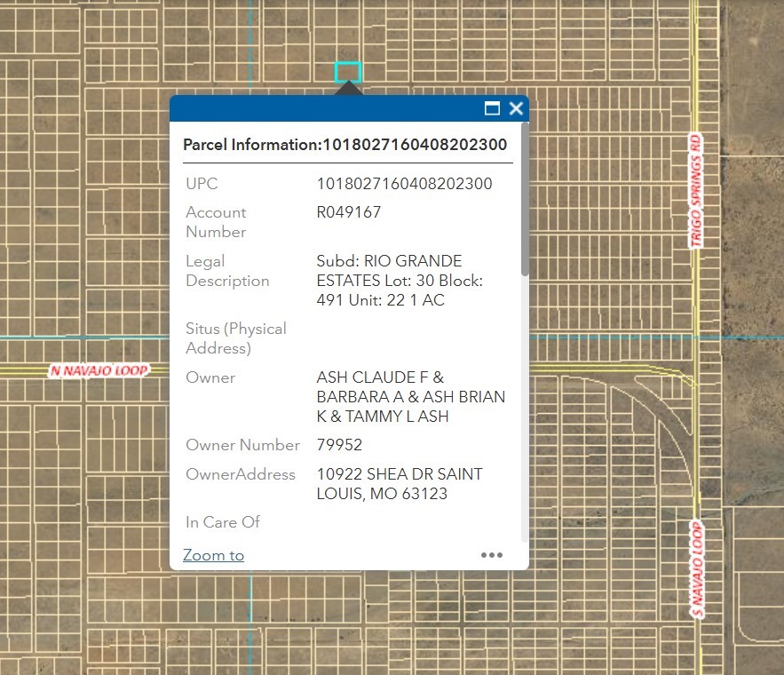Click the Zoom to link
The width and height of the screenshot is (784, 675).
[213, 555]
